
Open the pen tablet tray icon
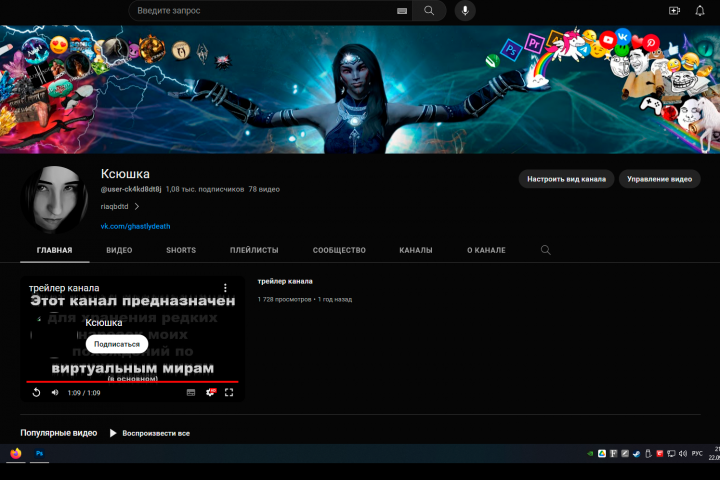(x=625, y=454)
